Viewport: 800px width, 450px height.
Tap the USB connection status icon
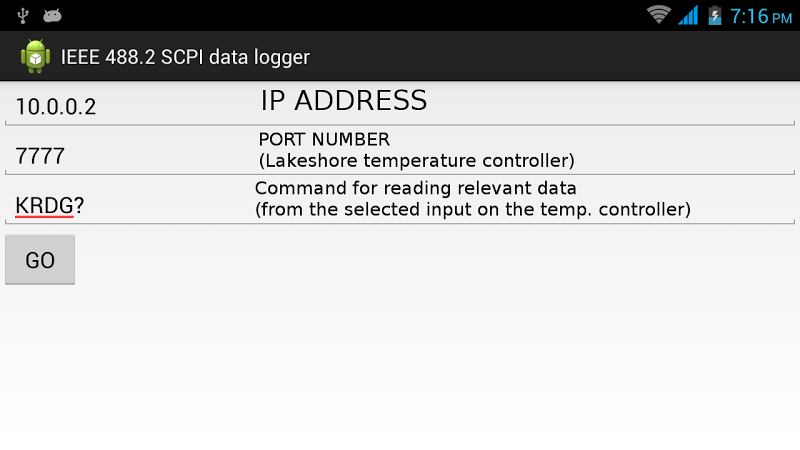click(22, 16)
